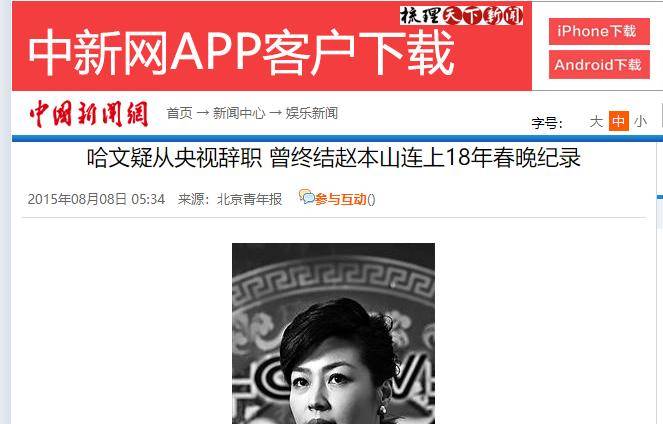Click the Android下载 button
This screenshot has width=663, height=424.
click(599, 64)
